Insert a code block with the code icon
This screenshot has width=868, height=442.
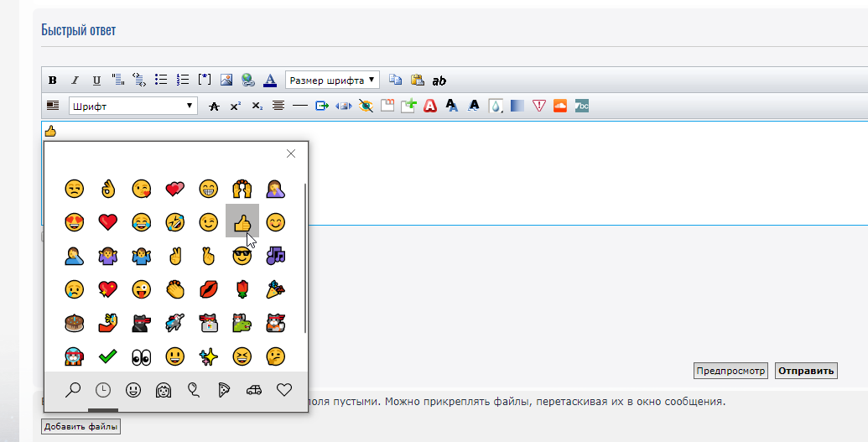coord(139,80)
